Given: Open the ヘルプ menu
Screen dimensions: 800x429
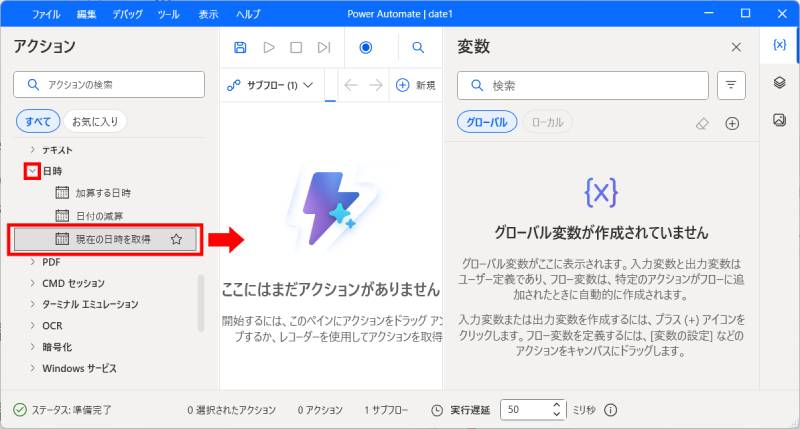Looking at the screenshot, I should pyautogui.click(x=248, y=14).
